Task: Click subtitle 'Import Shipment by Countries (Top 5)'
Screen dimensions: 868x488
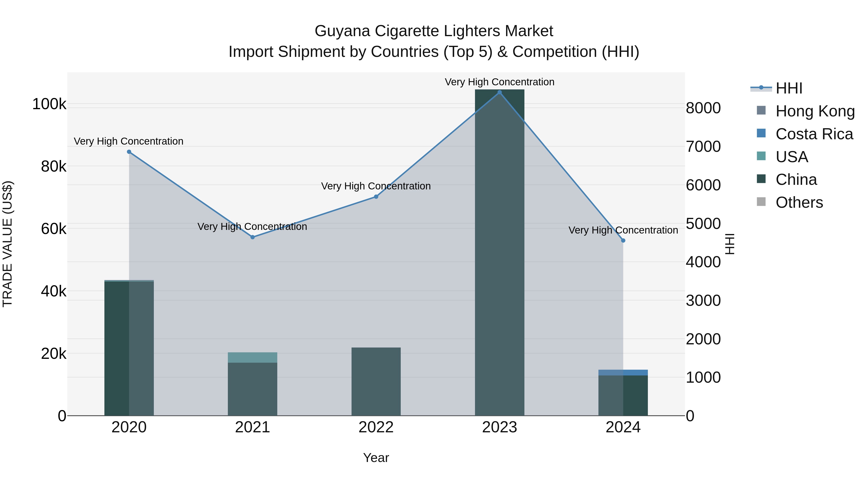Action: click(x=360, y=52)
